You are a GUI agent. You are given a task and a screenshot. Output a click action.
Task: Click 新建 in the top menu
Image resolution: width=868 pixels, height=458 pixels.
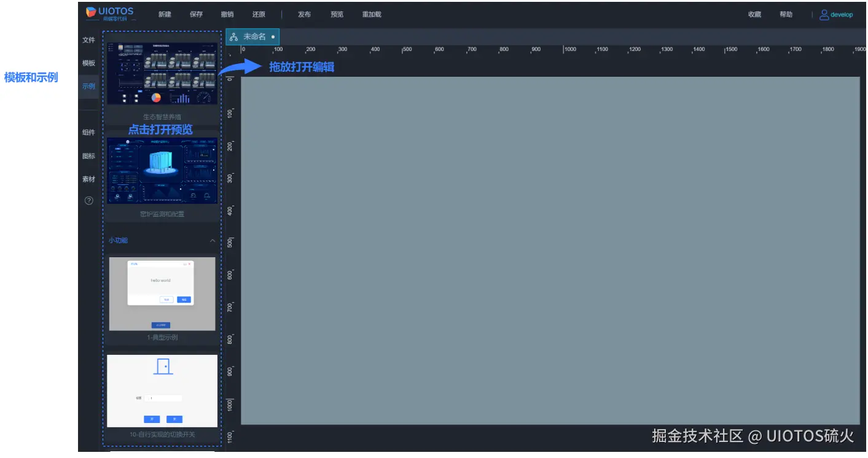coord(165,14)
